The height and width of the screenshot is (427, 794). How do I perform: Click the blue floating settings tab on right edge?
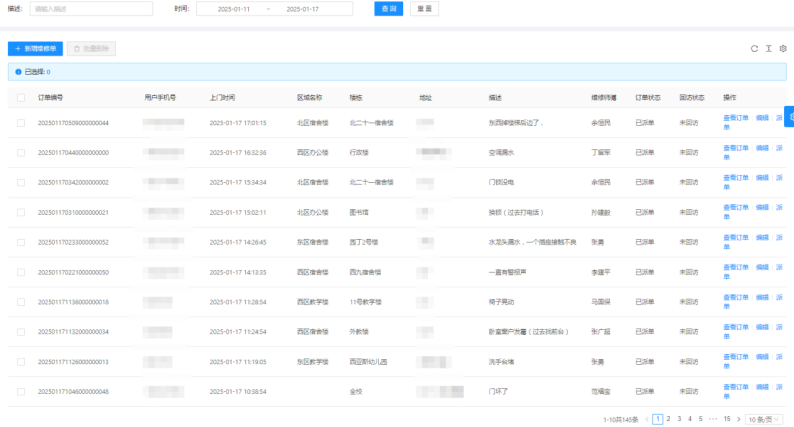(x=789, y=113)
